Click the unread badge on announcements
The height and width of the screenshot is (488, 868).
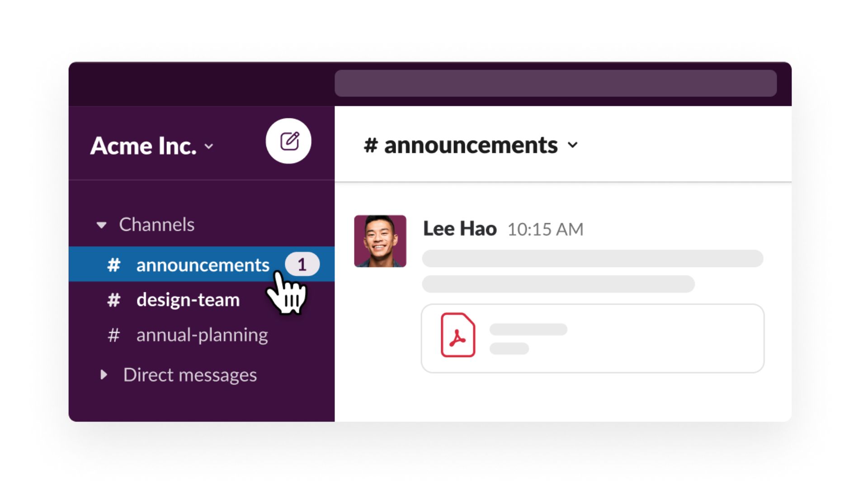pyautogui.click(x=302, y=264)
